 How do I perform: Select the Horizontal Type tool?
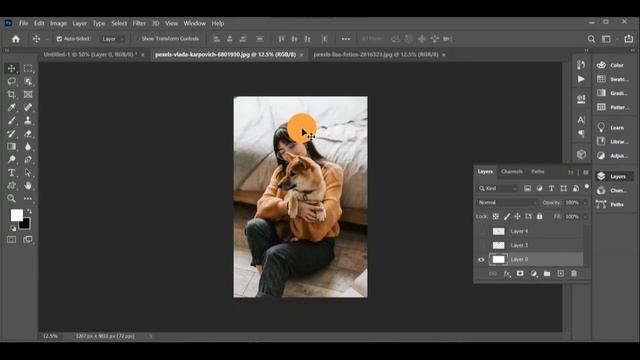tap(11, 173)
